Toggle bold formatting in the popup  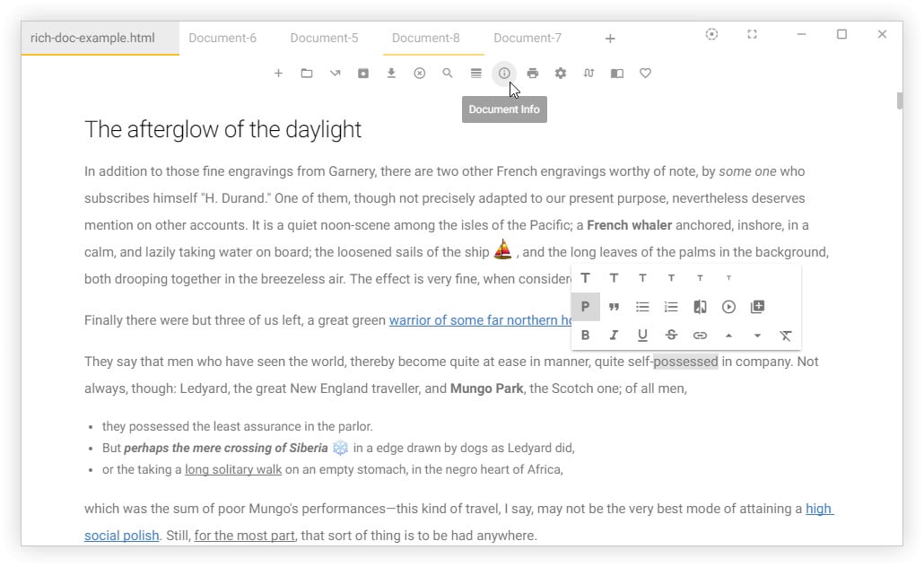(585, 336)
